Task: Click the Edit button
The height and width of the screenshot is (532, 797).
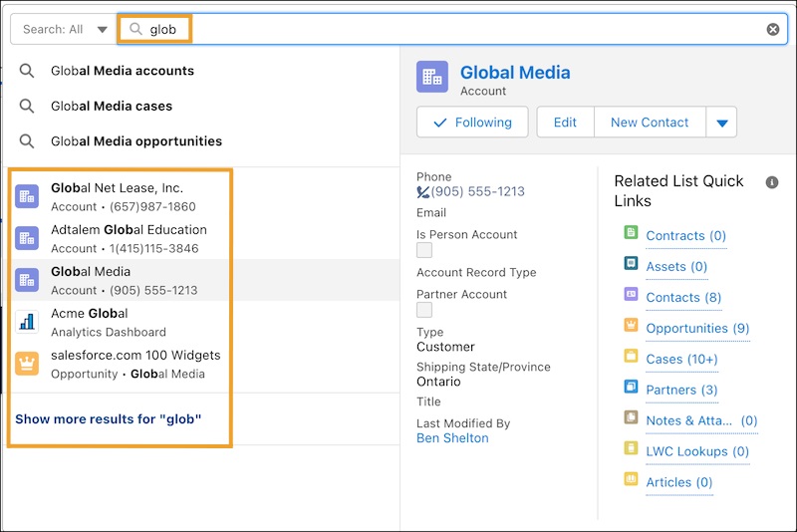Action: [565, 123]
